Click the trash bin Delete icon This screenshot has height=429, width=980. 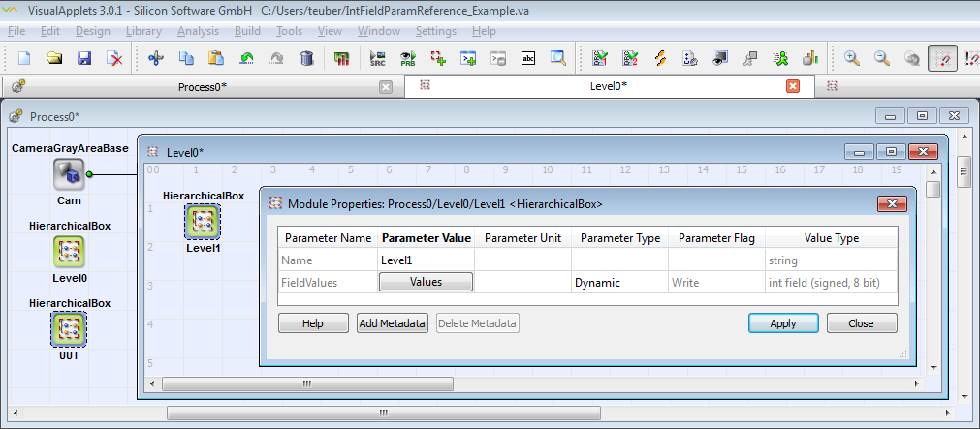pos(306,58)
